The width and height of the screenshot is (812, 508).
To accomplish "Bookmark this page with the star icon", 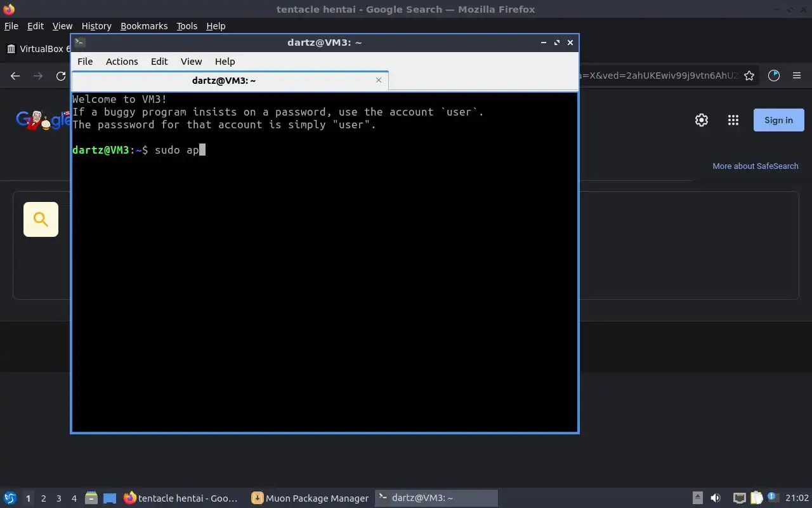I will [749, 76].
